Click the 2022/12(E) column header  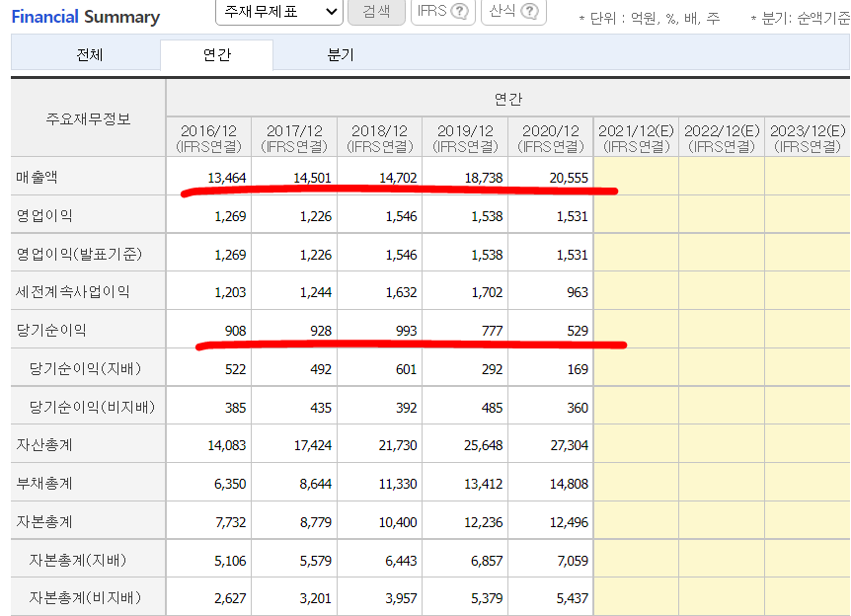(x=722, y=138)
